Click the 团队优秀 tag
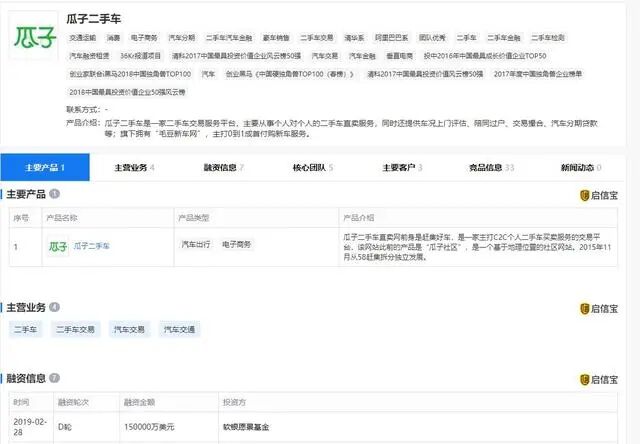Screen dimensions: 640x444 click(x=432, y=38)
